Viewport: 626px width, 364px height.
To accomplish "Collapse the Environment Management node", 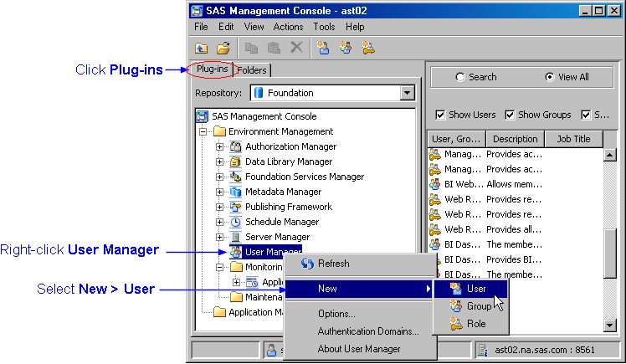I will point(203,132).
